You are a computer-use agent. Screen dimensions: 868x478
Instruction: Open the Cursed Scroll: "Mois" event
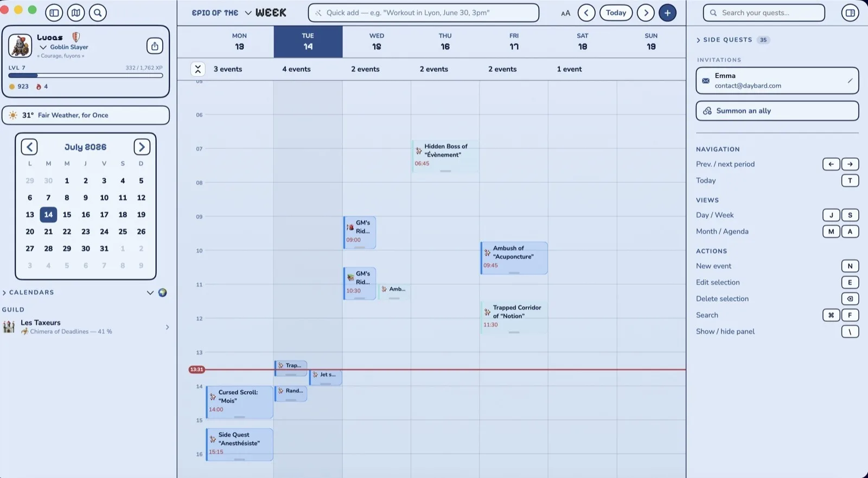click(239, 402)
